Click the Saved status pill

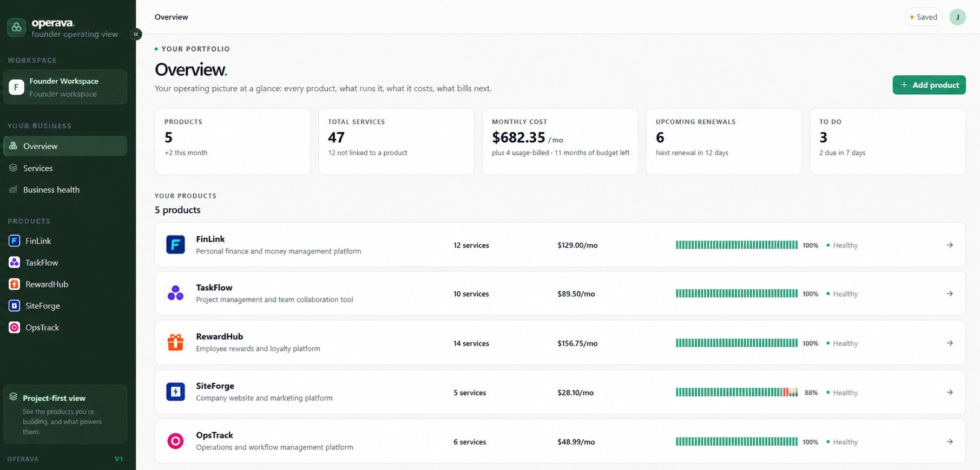(x=924, y=17)
